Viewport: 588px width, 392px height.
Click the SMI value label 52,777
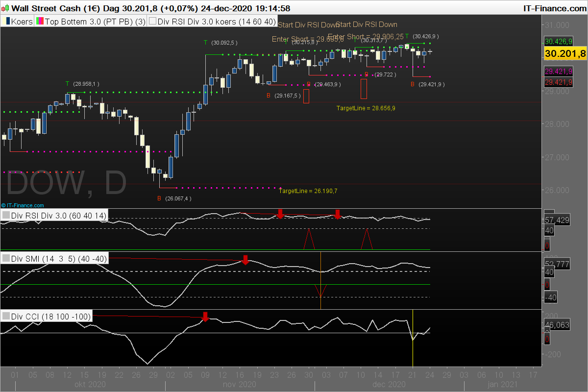[x=557, y=264]
